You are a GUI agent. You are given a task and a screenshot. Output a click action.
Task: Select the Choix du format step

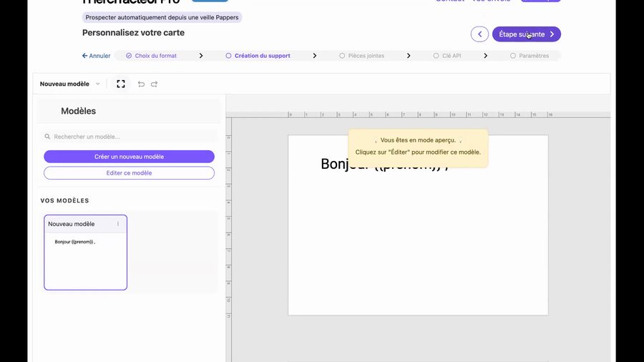(151, 56)
